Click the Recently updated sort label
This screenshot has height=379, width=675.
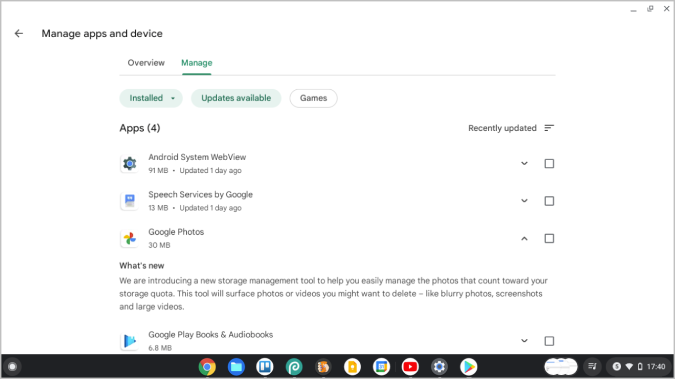[x=502, y=128]
